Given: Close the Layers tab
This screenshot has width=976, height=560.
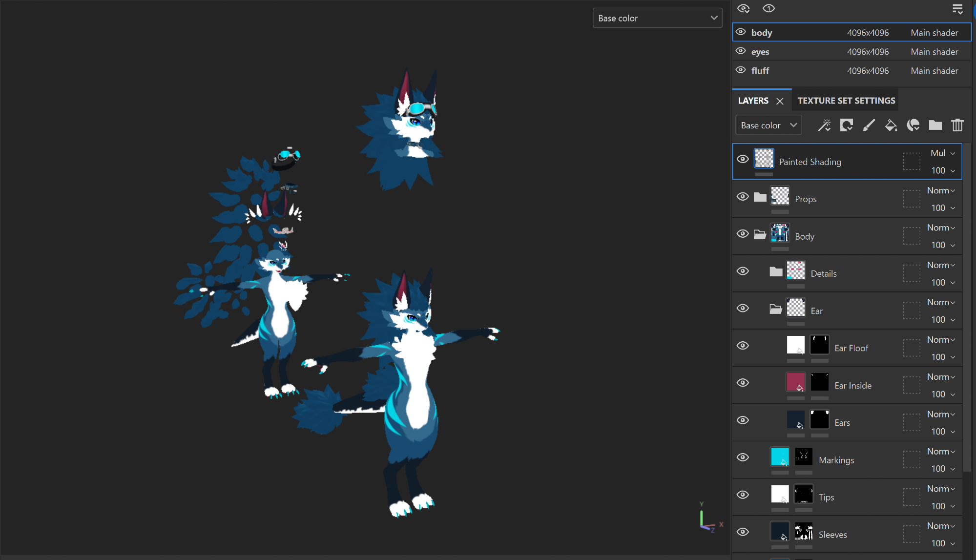Looking at the screenshot, I should pos(780,101).
